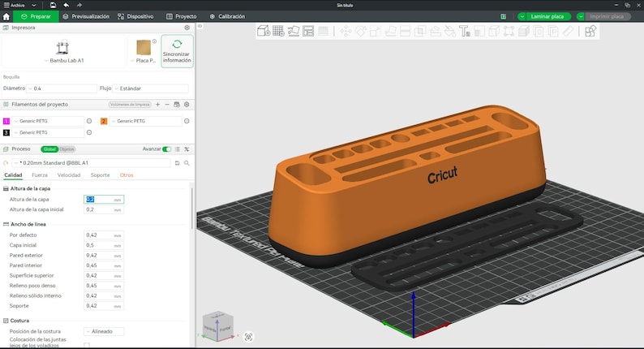This screenshot has height=349, width=644.
Task: Open filament 2 Generic PETG dropdown
Action: (146, 121)
